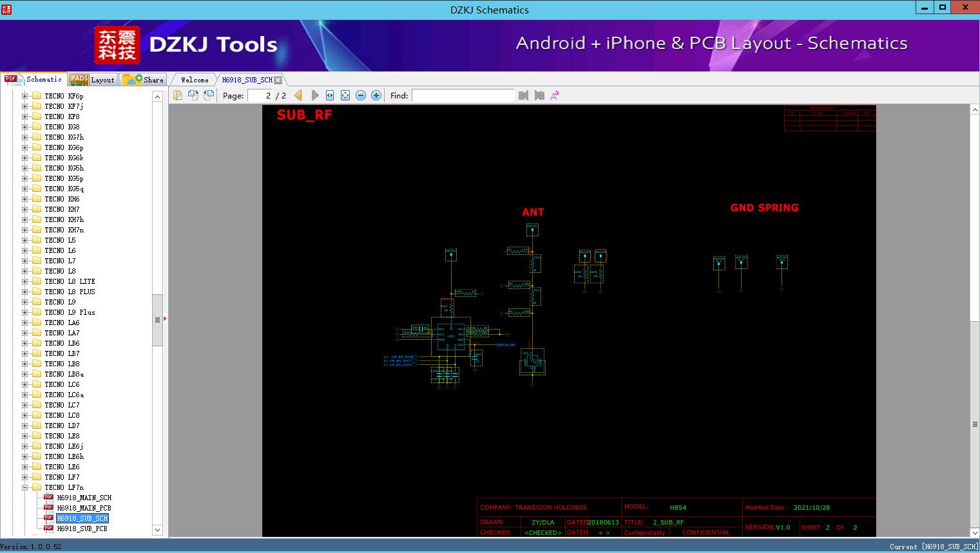The image size is (980, 553).
Task: Expand the TECNO L8 LITE folder
Action: coord(24,281)
